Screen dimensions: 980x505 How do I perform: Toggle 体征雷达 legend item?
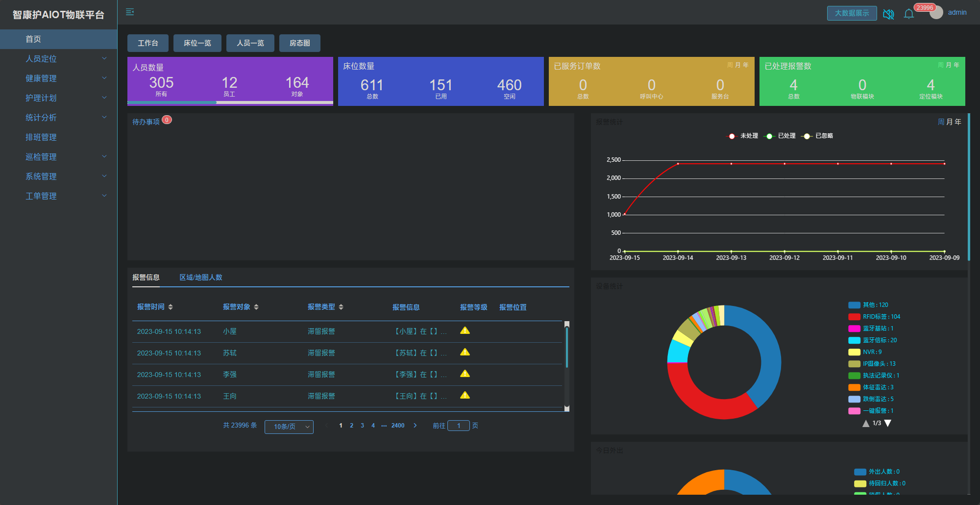pyautogui.click(x=871, y=387)
